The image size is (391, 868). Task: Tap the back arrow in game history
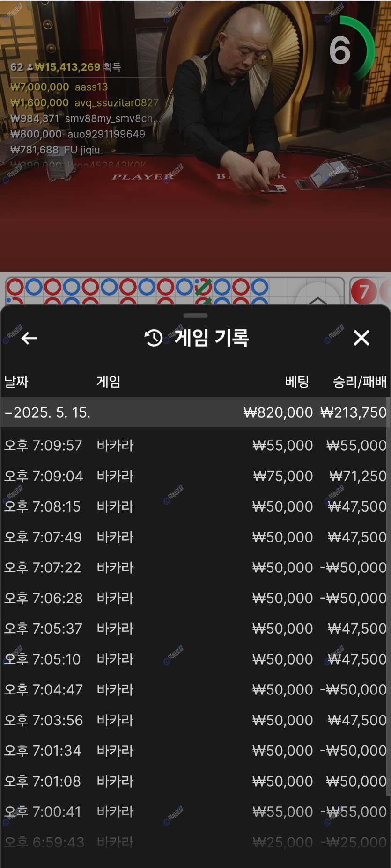[29, 338]
